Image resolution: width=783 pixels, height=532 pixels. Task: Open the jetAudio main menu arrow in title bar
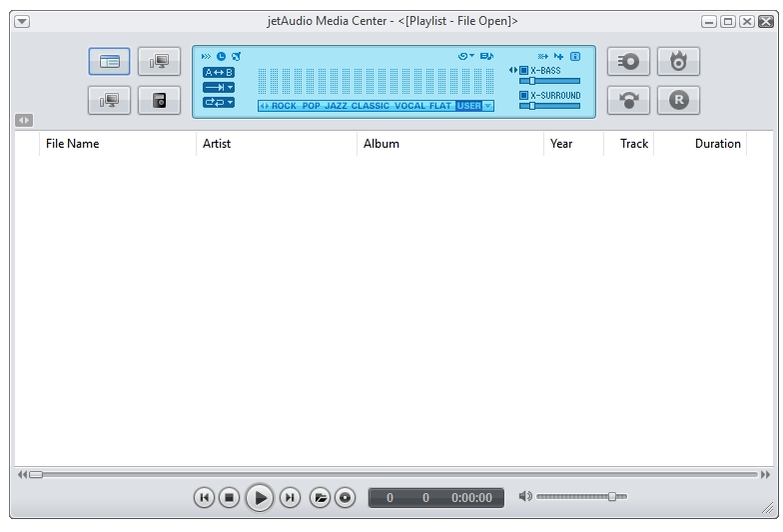tap(22, 22)
